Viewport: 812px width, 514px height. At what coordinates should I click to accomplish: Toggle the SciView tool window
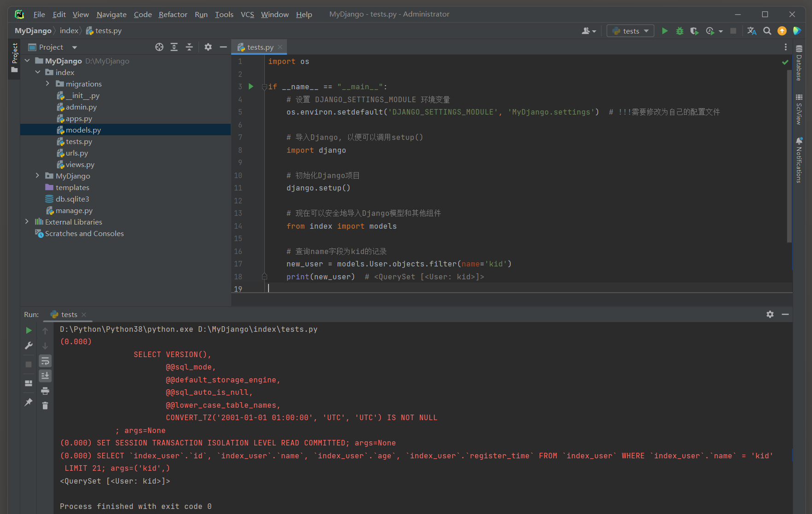(799, 110)
